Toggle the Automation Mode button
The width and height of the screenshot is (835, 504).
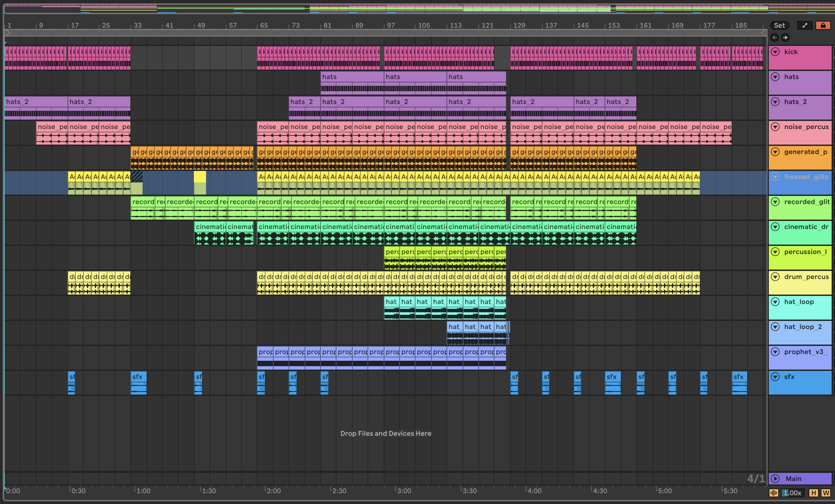pos(805,25)
